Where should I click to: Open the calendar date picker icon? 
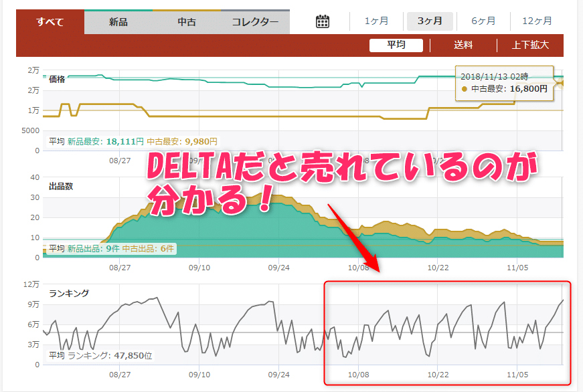point(323,21)
